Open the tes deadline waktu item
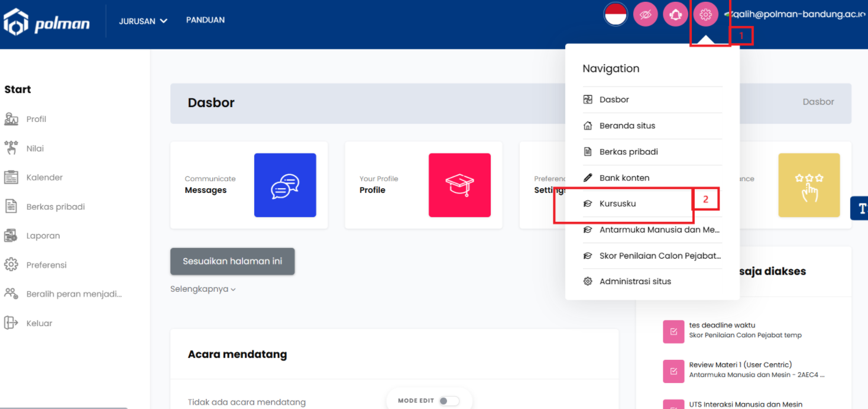This screenshot has width=868, height=409. pyautogui.click(x=721, y=325)
